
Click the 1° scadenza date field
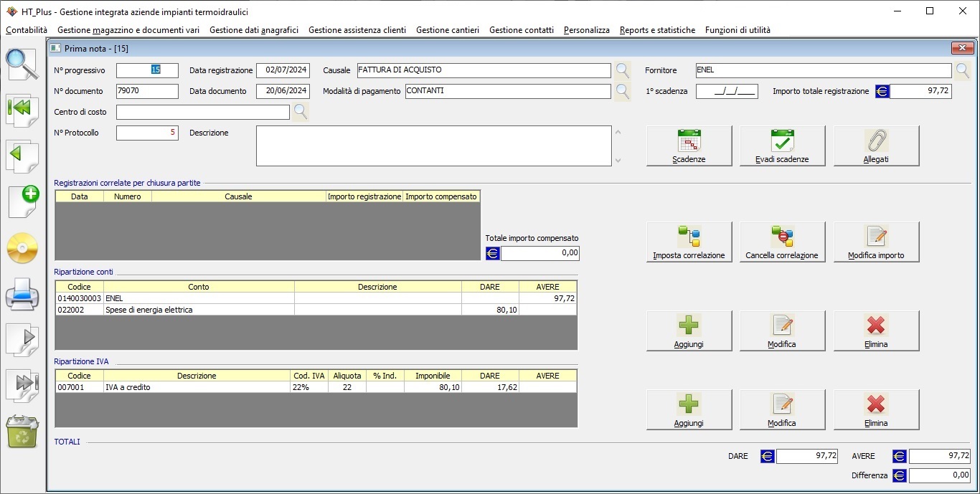tap(727, 91)
